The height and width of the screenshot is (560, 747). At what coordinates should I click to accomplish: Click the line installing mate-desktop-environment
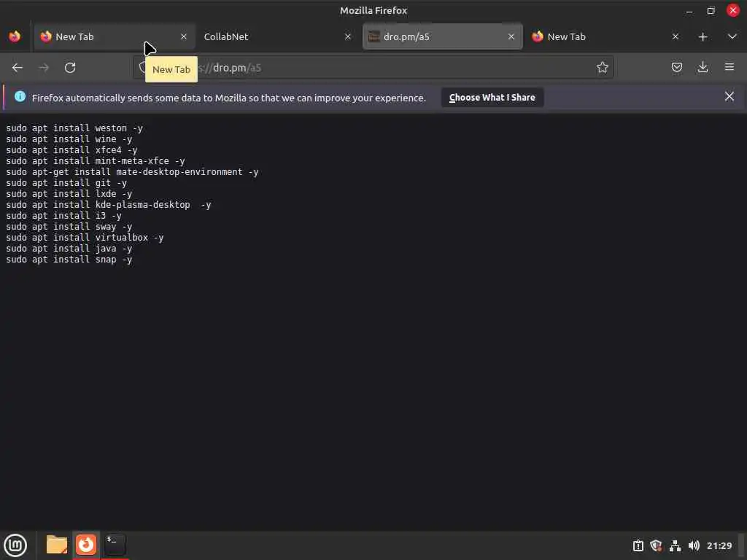coord(132,172)
